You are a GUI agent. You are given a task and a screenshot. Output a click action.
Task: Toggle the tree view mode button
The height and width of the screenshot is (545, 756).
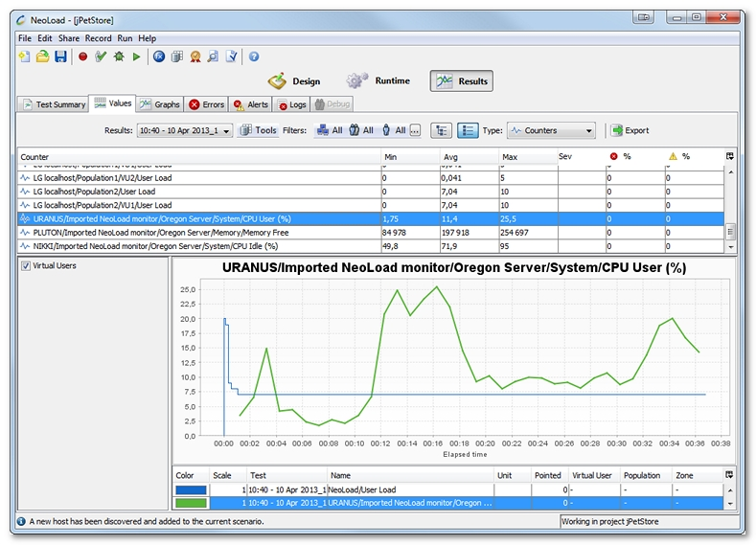coord(442,130)
